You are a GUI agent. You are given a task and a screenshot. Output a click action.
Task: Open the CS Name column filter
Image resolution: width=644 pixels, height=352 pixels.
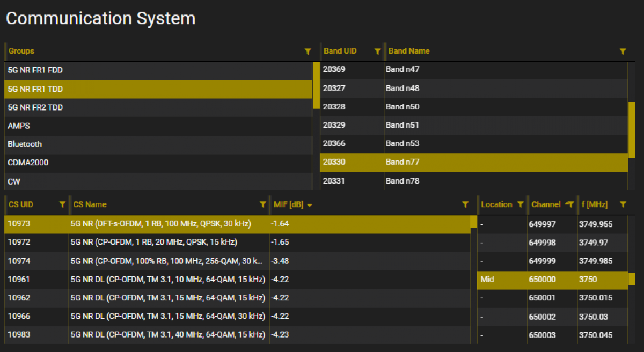tap(263, 204)
